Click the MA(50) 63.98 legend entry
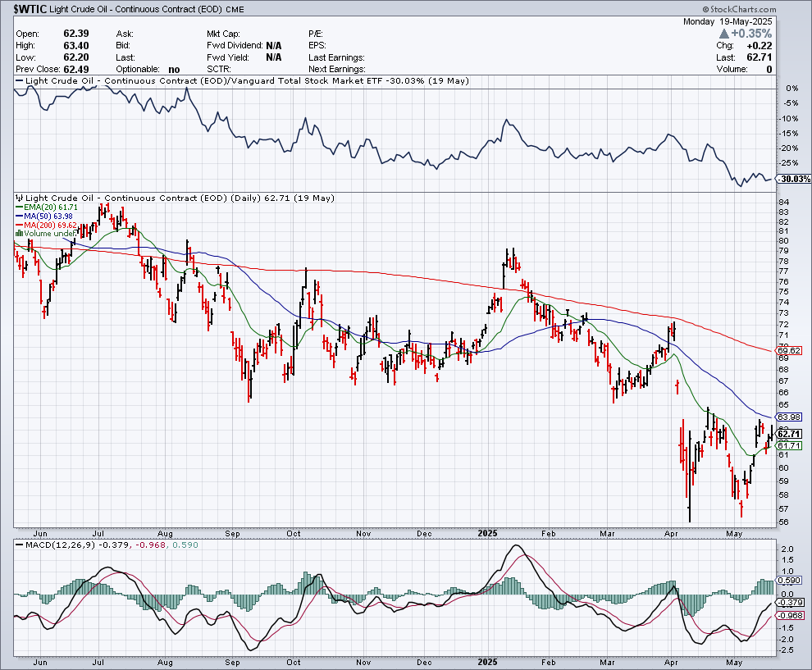 (x=45, y=216)
